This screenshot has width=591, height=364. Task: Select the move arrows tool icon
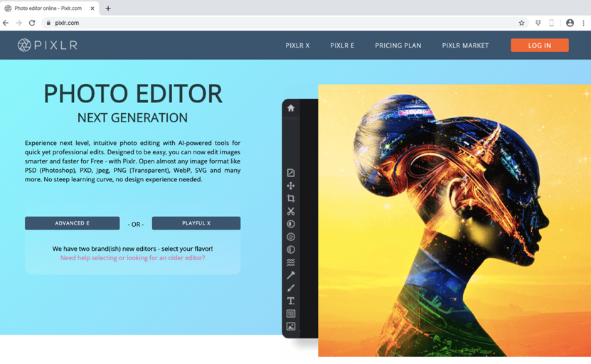tap(291, 186)
